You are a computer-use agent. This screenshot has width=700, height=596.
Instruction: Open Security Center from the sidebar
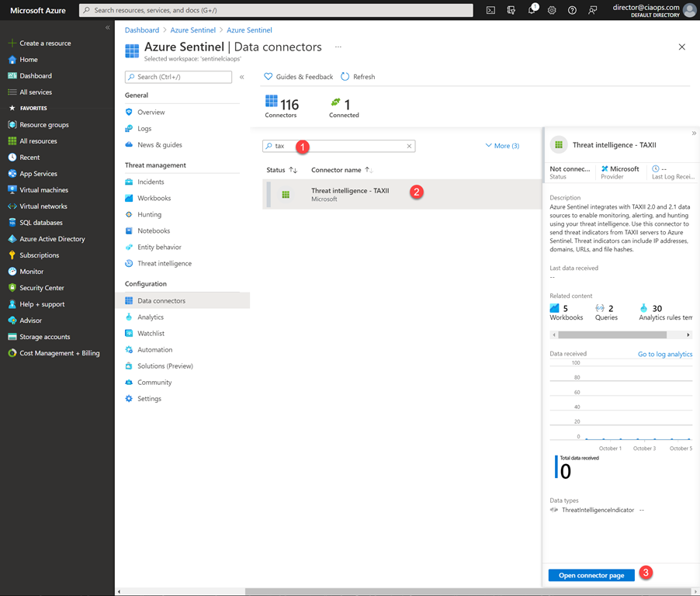point(42,288)
